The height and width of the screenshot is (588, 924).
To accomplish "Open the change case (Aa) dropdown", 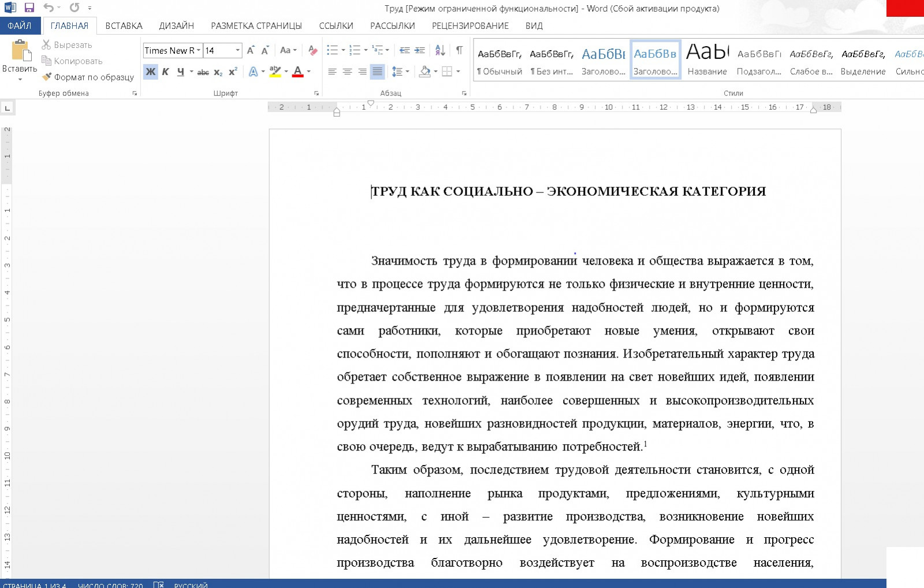I will 288,50.
